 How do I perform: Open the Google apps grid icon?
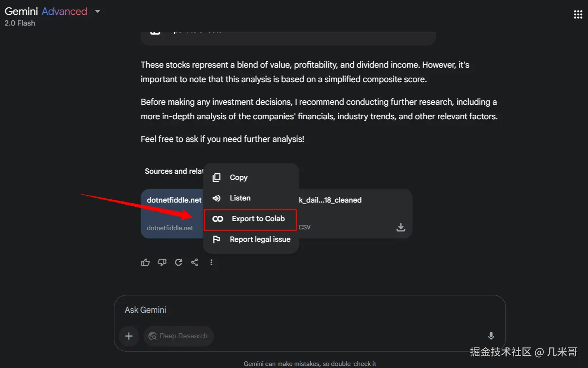point(578,15)
